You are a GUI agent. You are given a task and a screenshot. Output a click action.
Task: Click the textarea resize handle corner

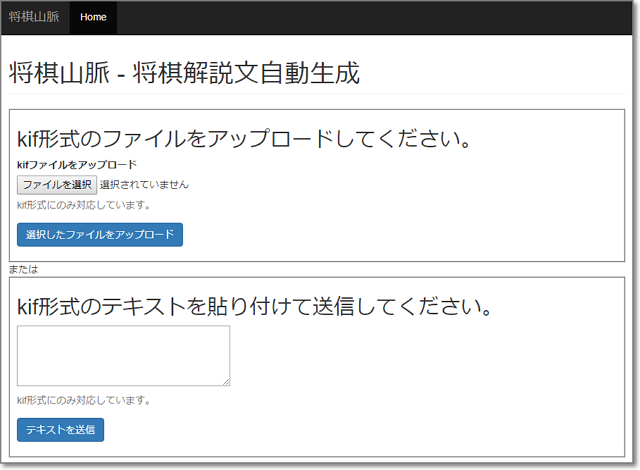(x=226, y=381)
